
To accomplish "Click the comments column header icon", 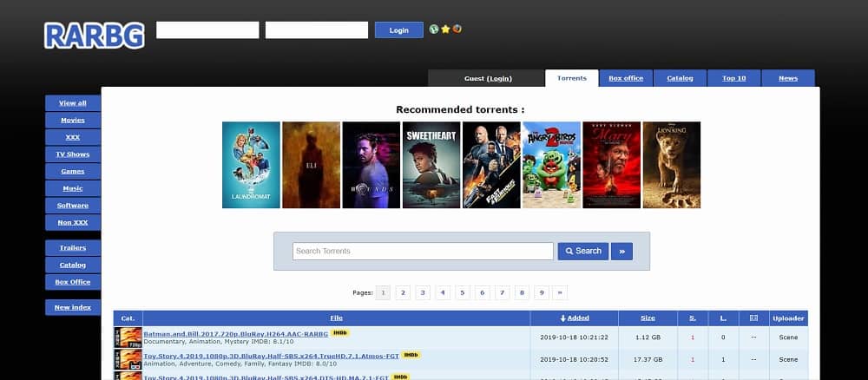I will (x=753, y=318).
